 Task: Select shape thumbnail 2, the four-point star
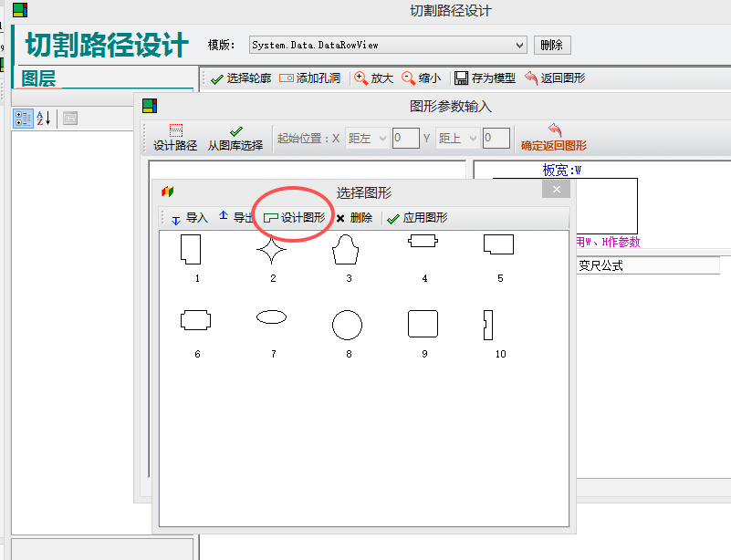point(272,250)
